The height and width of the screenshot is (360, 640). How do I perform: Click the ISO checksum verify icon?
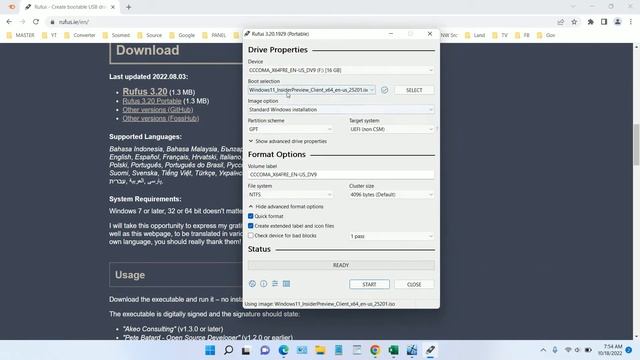pyautogui.click(x=384, y=90)
